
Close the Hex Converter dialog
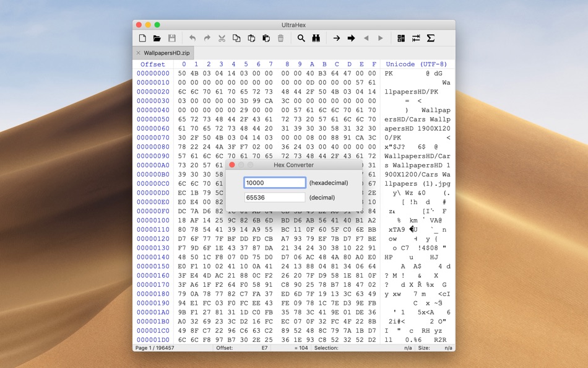click(231, 165)
